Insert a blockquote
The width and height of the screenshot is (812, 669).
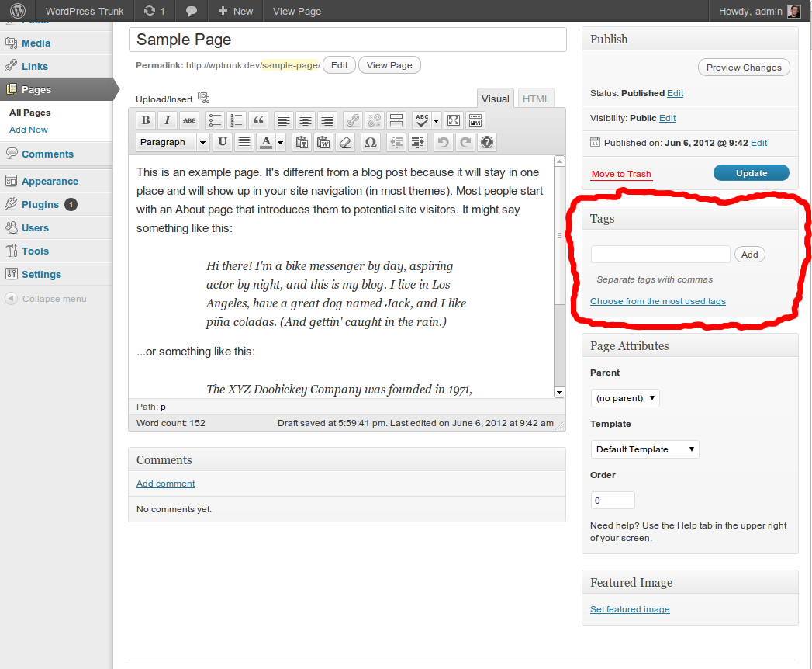pyautogui.click(x=259, y=120)
